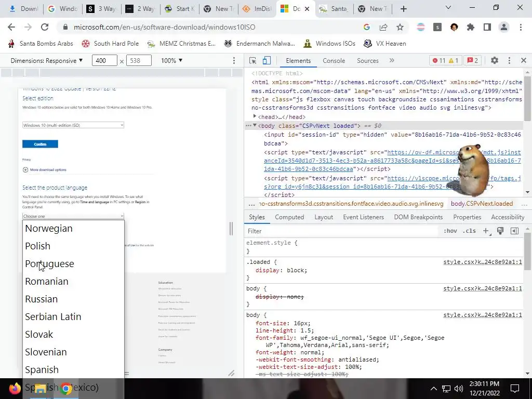
Task: Add a new style rule plus icon
Action: (x=486, y=231)
